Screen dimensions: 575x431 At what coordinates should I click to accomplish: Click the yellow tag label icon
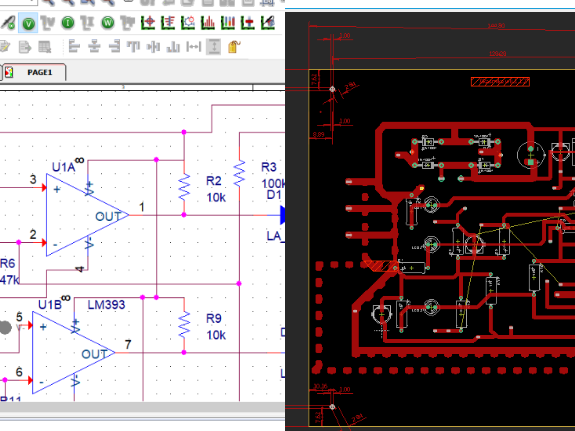(234, 47)
